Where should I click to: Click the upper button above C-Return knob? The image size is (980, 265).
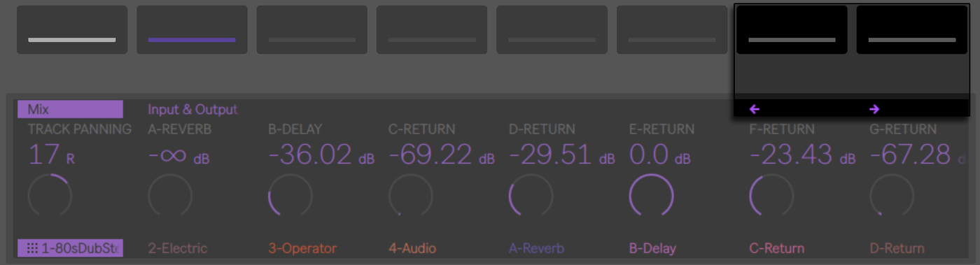pos(432,30)
